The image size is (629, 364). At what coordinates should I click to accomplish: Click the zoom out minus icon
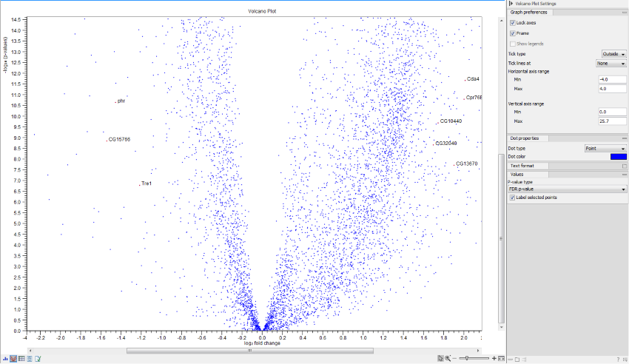[x=454, y=358]
